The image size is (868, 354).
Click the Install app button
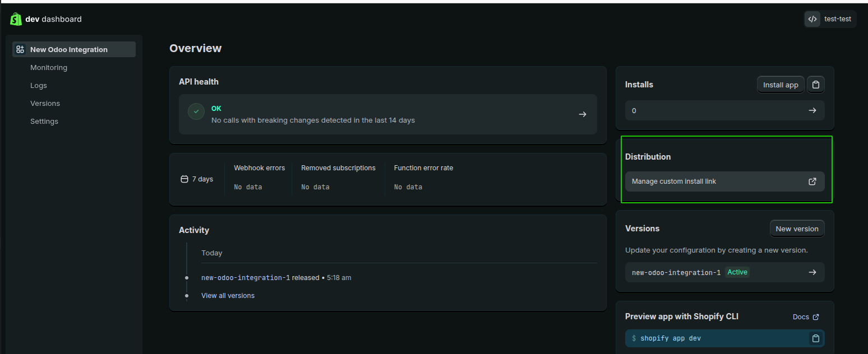(780, 84)
